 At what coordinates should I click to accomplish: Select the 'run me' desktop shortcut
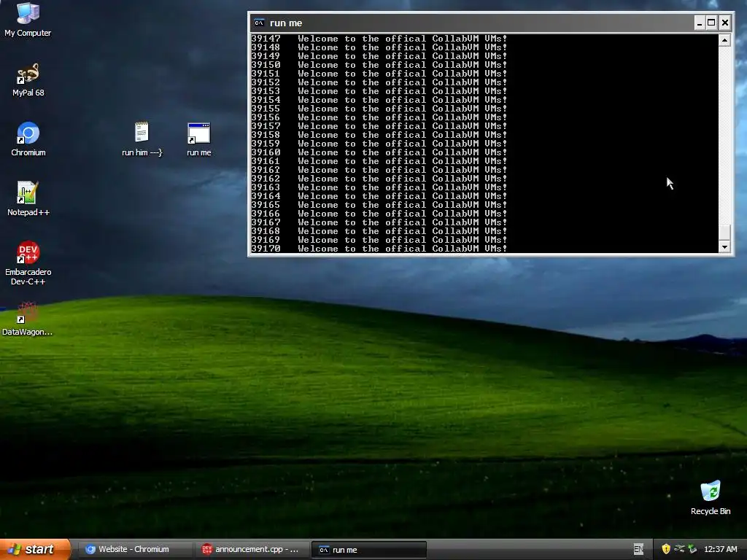[198, 139]
